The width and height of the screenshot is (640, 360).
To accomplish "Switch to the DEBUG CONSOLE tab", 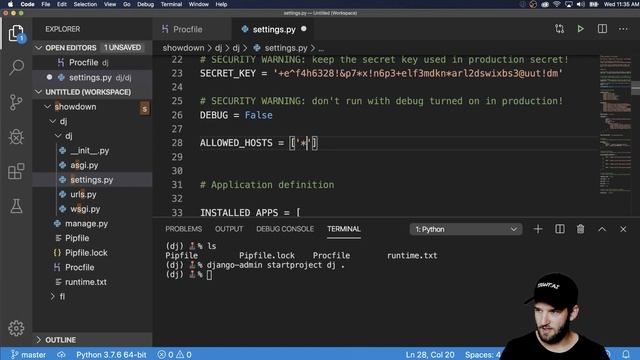I will pyautogui.click(x=285, y=229).
